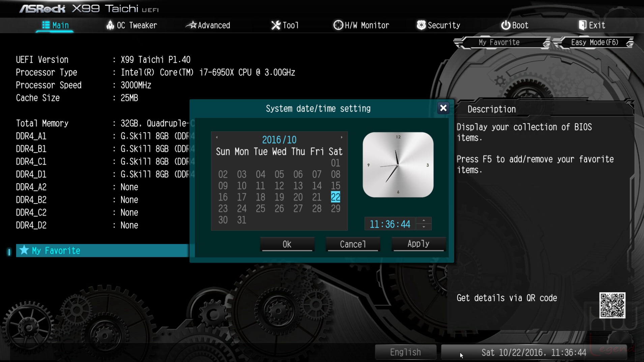
Task: Open the Main tab
Action: 55,25
